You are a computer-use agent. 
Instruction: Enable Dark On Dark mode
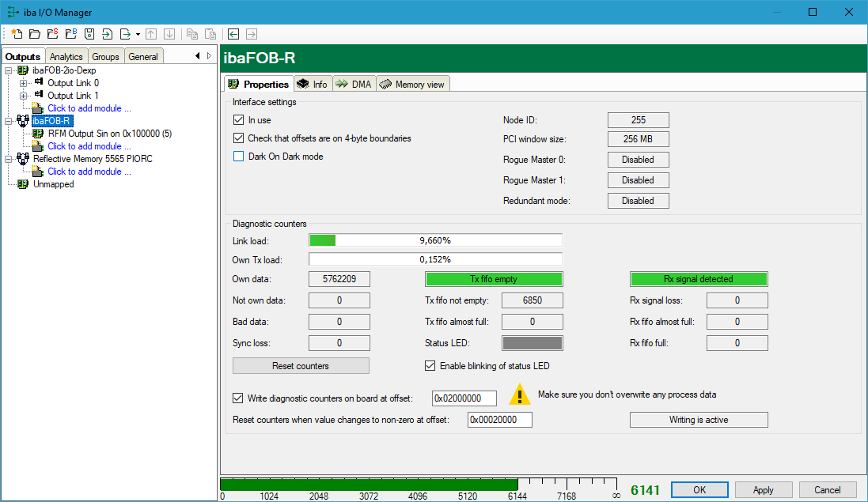pyautogui.click(x=238, y=157)
